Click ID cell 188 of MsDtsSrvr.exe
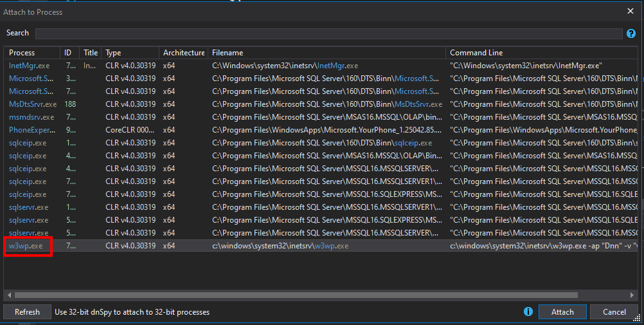This screenshot has height=325, width=644. coord(70,104)
